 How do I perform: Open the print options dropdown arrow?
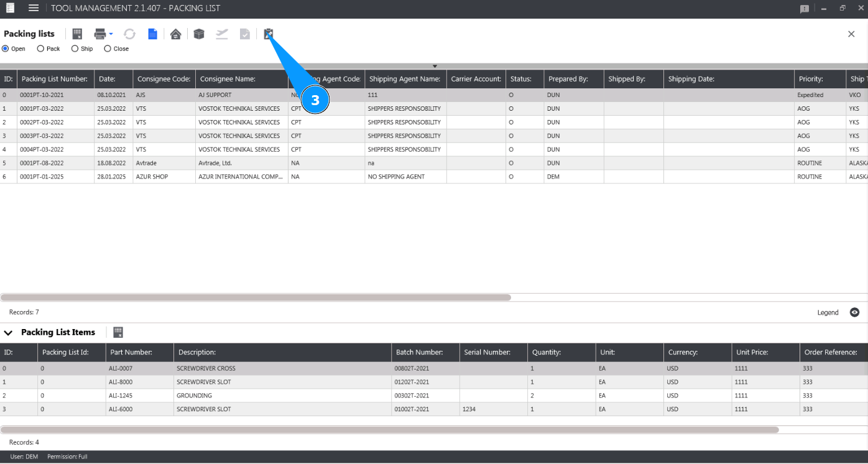111,34
